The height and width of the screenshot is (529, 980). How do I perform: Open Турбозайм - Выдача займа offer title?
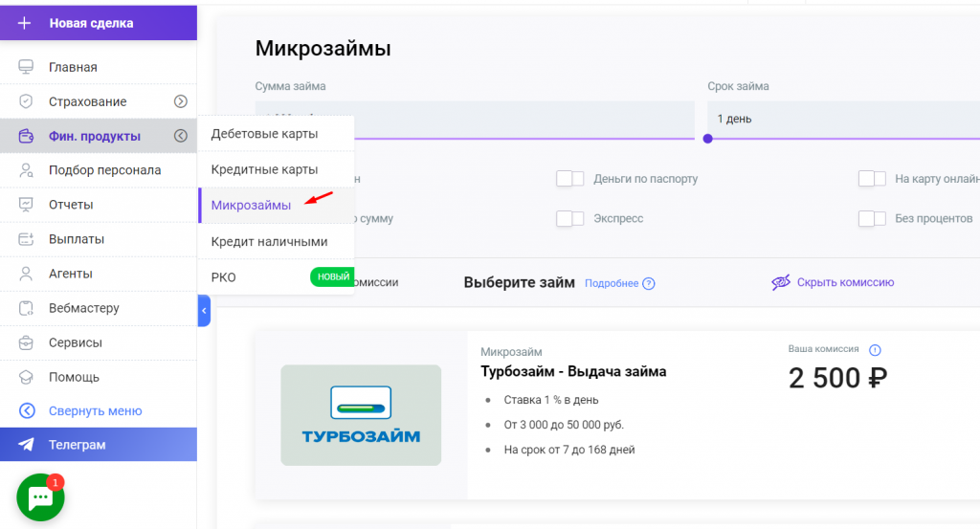(573, 371)
